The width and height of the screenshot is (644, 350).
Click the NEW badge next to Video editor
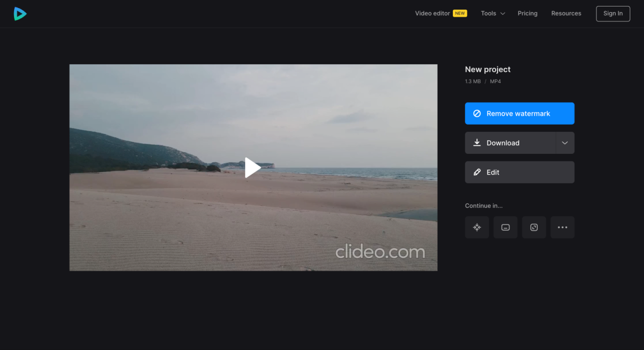tap(459, 13)
